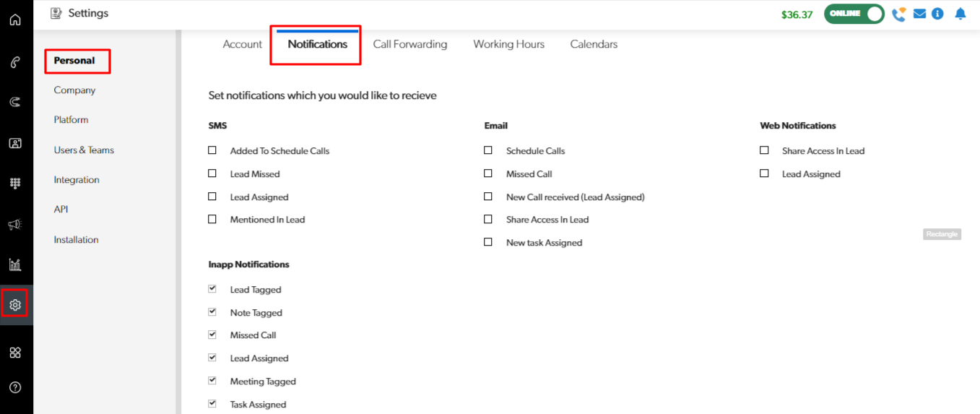
Task: Open the Working Hours tab
Action: (x=508, y=44)
